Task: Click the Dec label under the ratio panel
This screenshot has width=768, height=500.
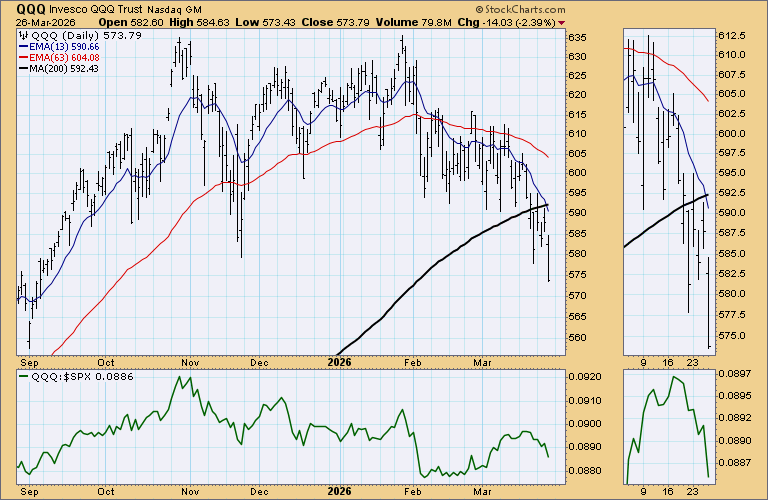Action: [x=259, y=491]
